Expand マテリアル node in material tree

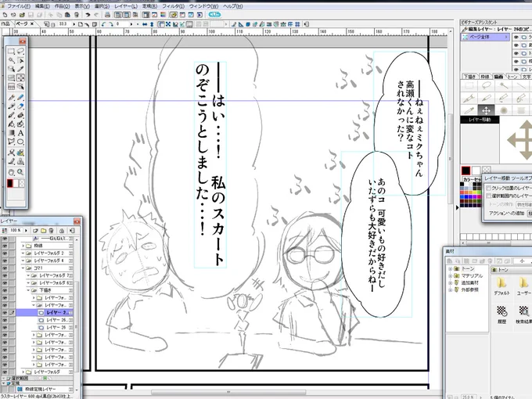(x=451, y=276)
